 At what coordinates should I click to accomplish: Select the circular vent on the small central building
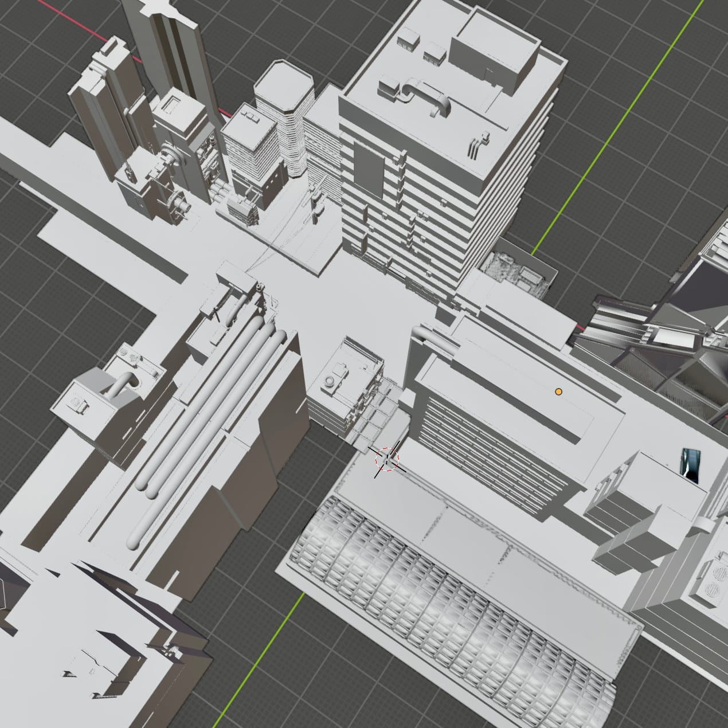coord(331,382)
